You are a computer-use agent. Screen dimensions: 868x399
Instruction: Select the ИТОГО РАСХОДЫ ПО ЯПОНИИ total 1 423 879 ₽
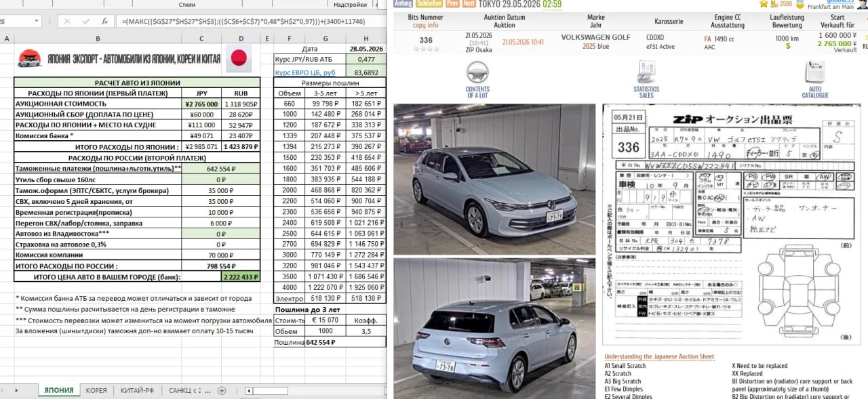pos(241,147)
